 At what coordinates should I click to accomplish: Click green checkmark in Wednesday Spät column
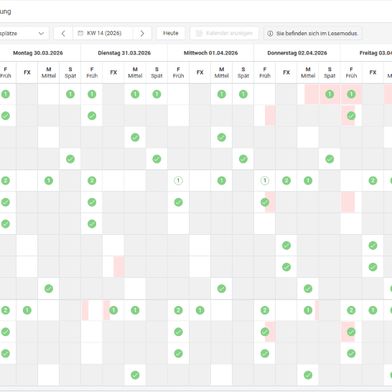click(x=243, y=159)
